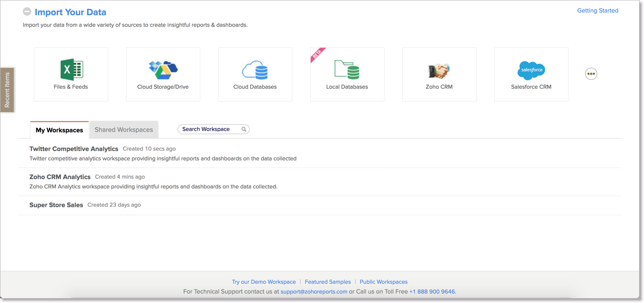
Task: Open the Cloud Storage/Drive import icon
Action: click(163, 70)
